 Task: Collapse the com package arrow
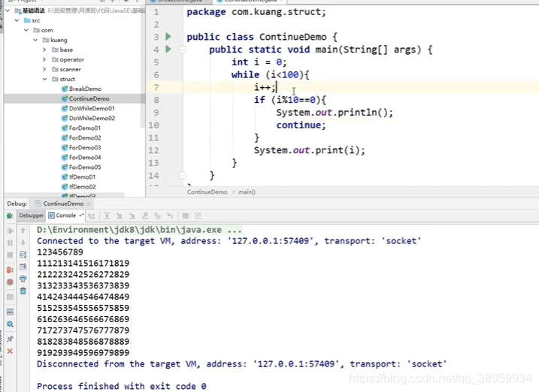[26, 30]
